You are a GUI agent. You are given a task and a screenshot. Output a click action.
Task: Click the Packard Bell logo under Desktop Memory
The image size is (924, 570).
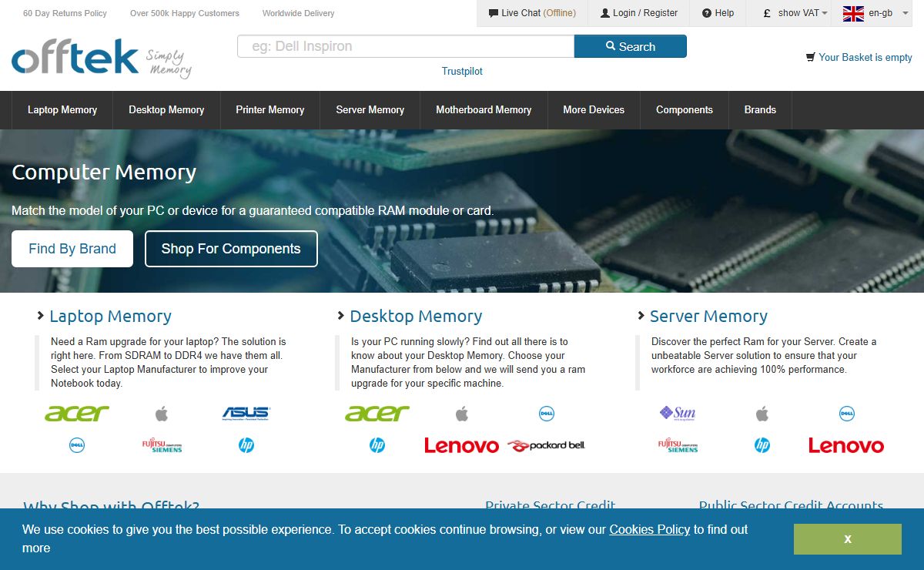(547, 445)
